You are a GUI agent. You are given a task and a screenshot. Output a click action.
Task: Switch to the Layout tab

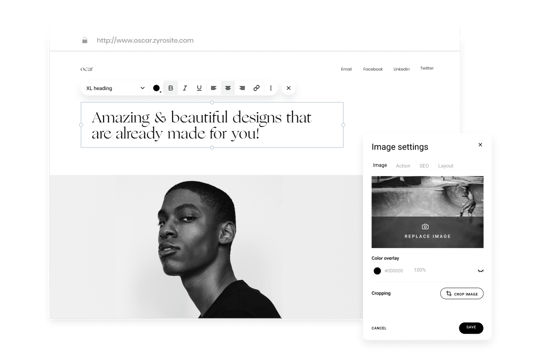pyautogui.click(x=445, y=166)
